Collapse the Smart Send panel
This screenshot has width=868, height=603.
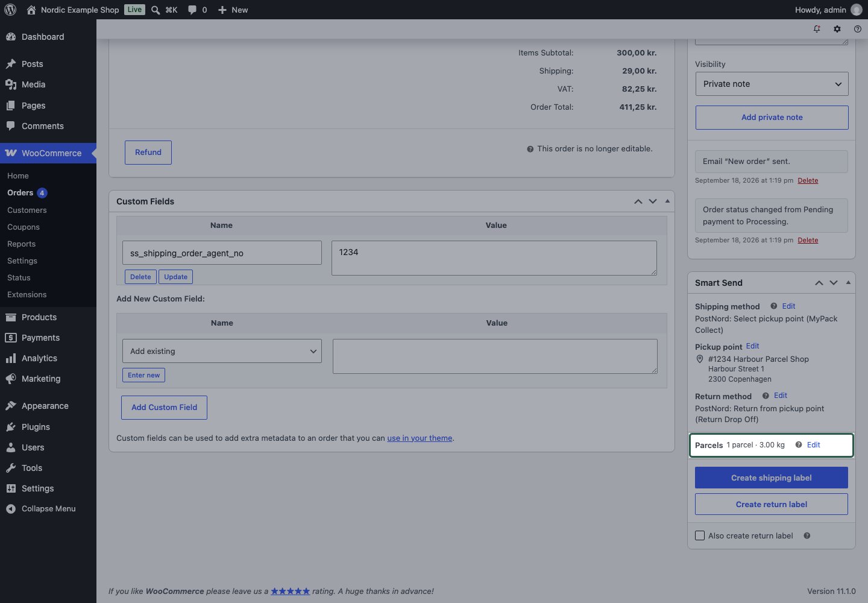(x=848, y=283)
